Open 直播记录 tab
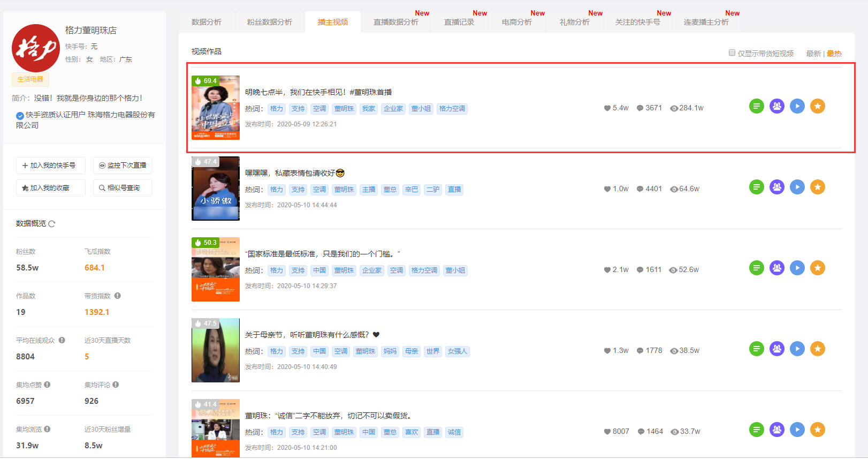The image size is (868, 459). click(459, 22)
